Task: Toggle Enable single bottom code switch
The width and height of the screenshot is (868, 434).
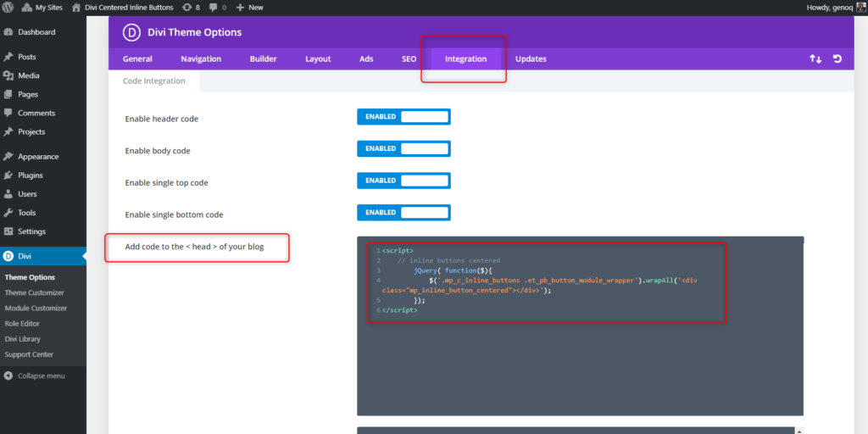Action: [x=403, y=213]
